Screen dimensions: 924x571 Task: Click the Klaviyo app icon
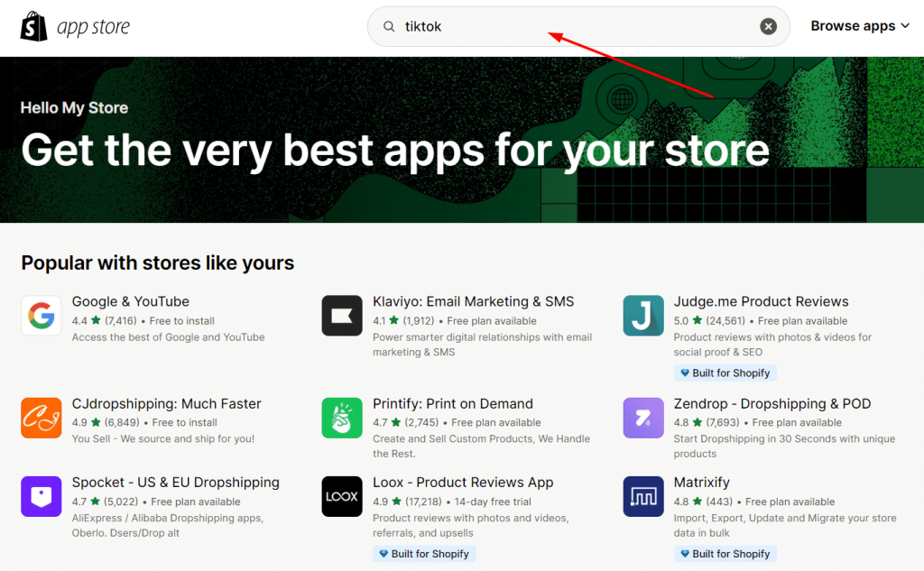(342, 316)
